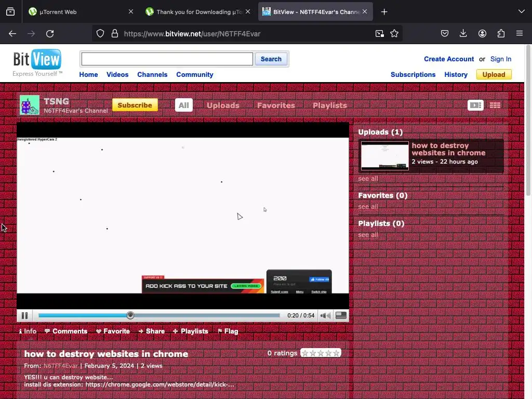Toggle fullscreen video player icon
The width and height of the screenshot is (532, 399).
click(341, 315)
